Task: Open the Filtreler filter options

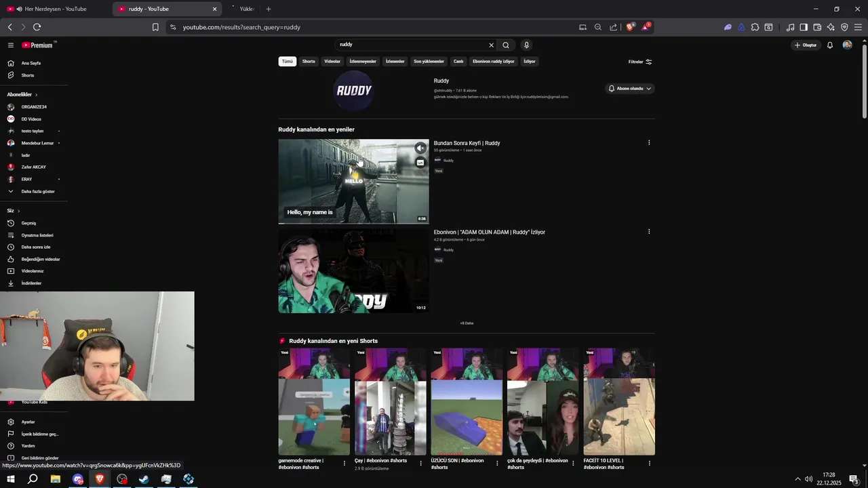Action: 640,62
